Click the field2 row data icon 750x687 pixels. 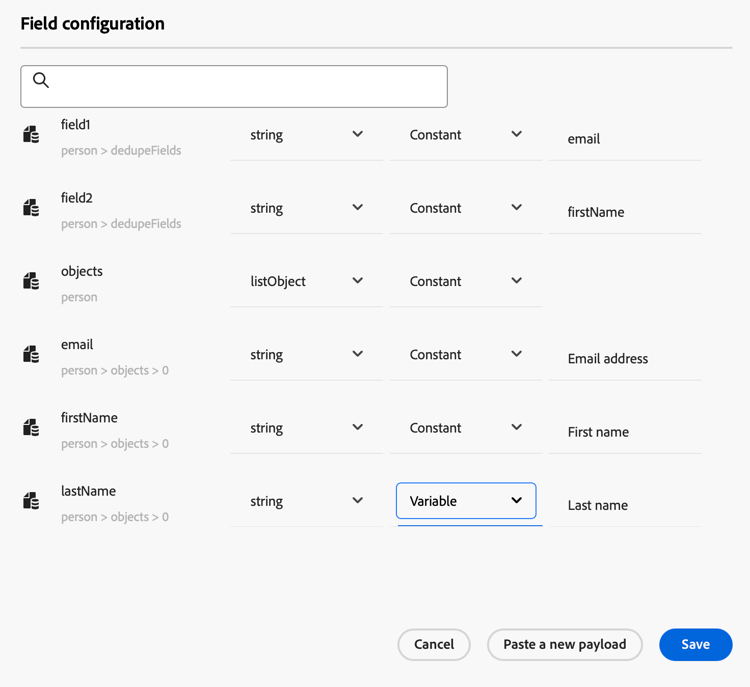[32, 208]
